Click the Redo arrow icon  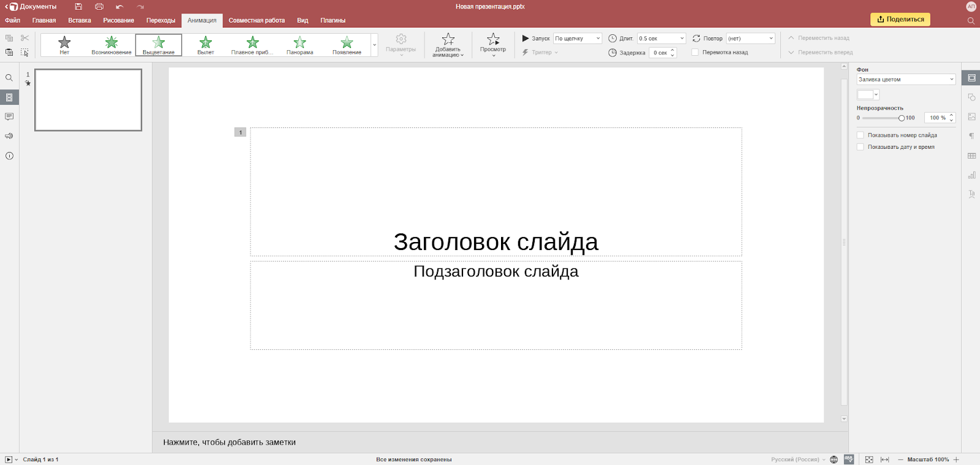(x=140, y=7)
